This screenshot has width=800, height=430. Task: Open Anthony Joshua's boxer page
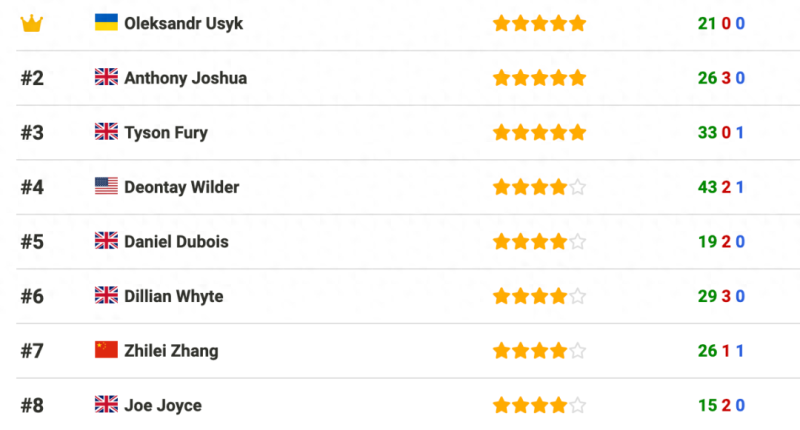tap(185, 77)
